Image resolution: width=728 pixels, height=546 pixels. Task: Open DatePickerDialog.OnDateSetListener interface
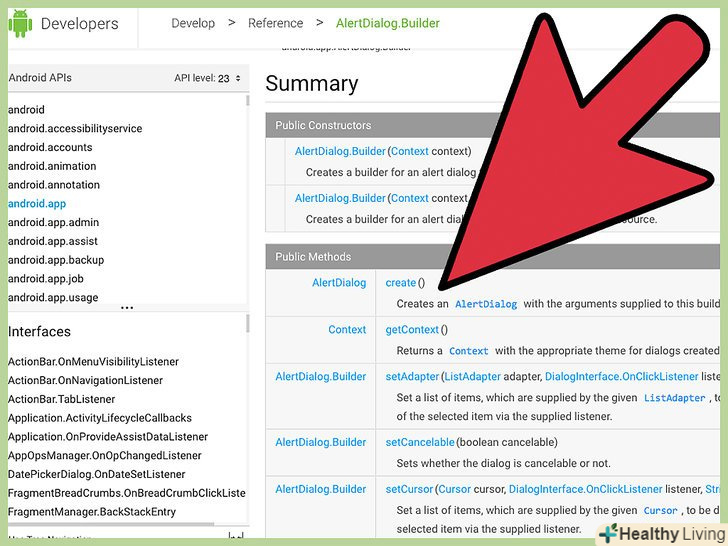(x=97, y=474)
